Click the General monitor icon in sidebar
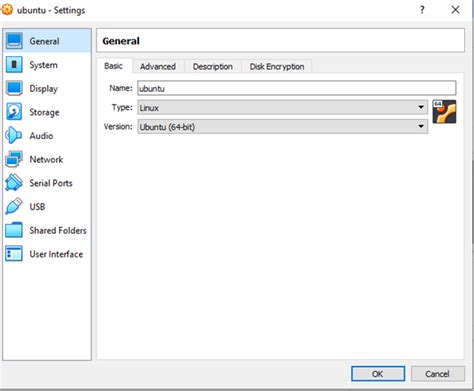Image resolution: width=474 pixels, height=391 pixels. point(14,41)
